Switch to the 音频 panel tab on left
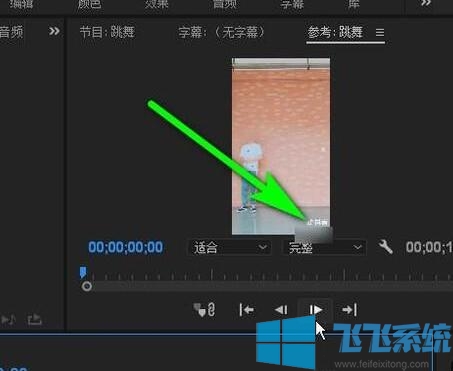Image resolution: width=453 pixels, height=371 pixels. point(11,32)
